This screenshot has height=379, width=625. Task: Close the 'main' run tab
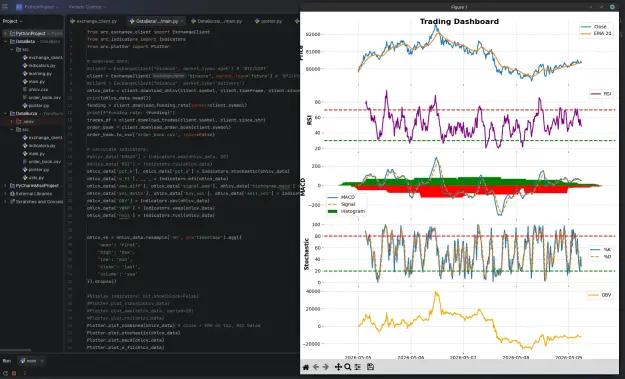click(x=42, y=361)
